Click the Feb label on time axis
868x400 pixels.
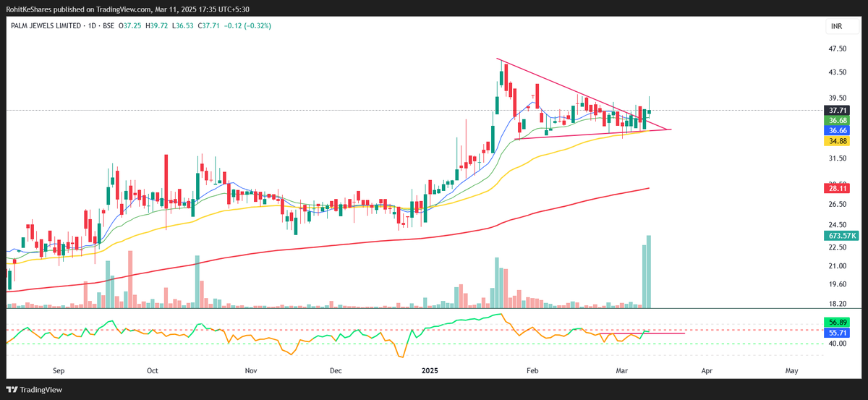(532, 370)
